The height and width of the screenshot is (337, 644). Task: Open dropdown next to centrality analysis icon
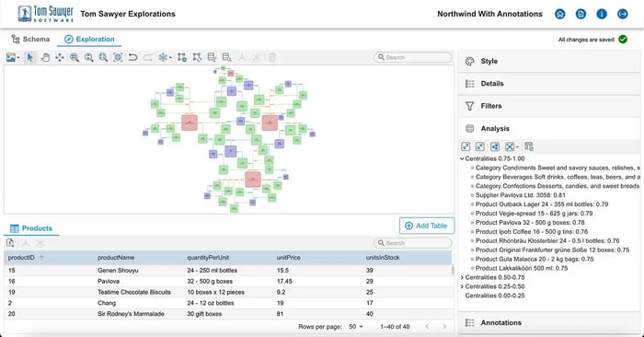click(517, 147)
